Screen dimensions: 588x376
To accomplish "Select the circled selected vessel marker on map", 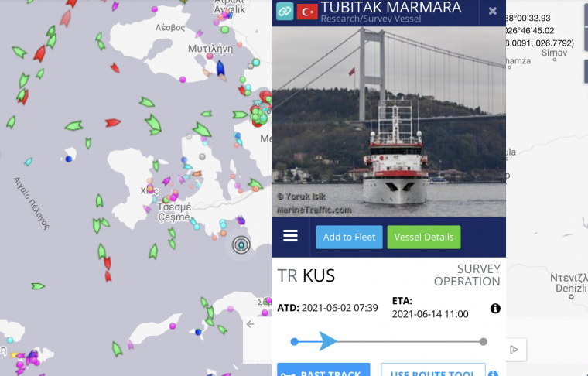I will click(x=241, y=245).
